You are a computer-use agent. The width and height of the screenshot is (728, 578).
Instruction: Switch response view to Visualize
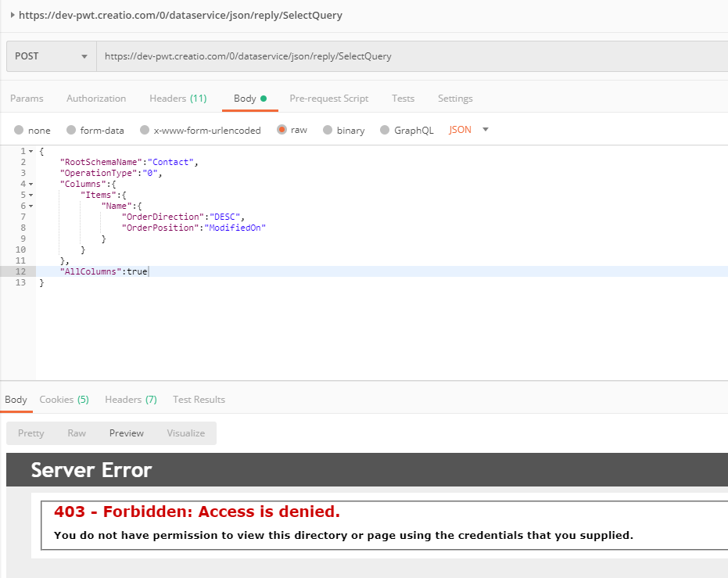point(186,433)
